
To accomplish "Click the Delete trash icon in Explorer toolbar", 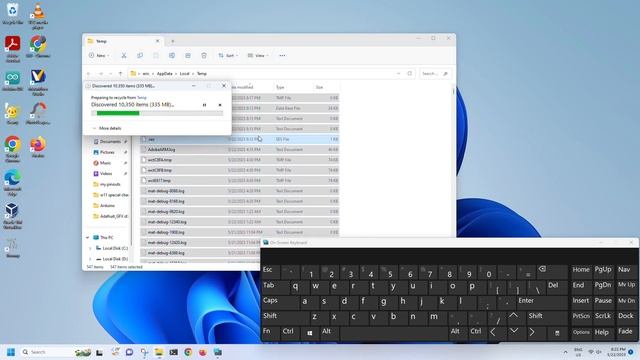I will [x=204, y=56].
